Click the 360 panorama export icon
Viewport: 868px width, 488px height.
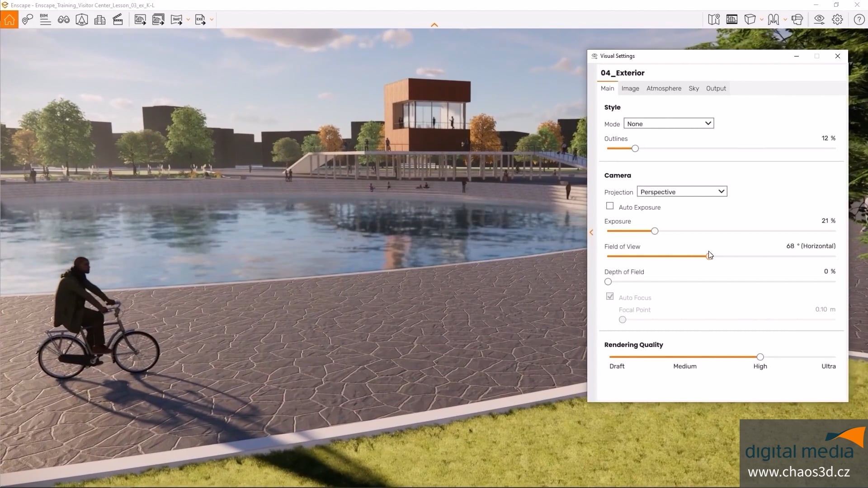[176, 20]
